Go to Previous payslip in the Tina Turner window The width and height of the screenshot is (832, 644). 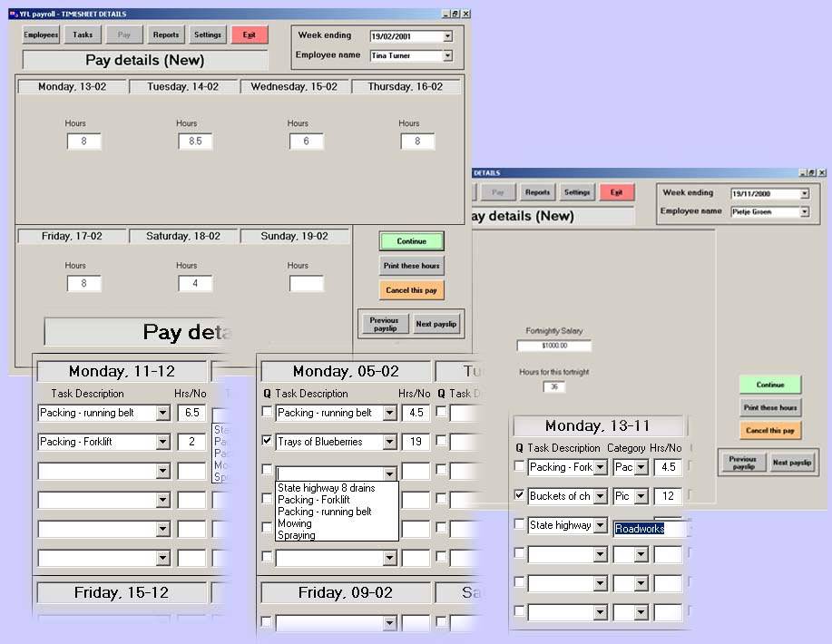pyautogui.click(x=384, y=324)
